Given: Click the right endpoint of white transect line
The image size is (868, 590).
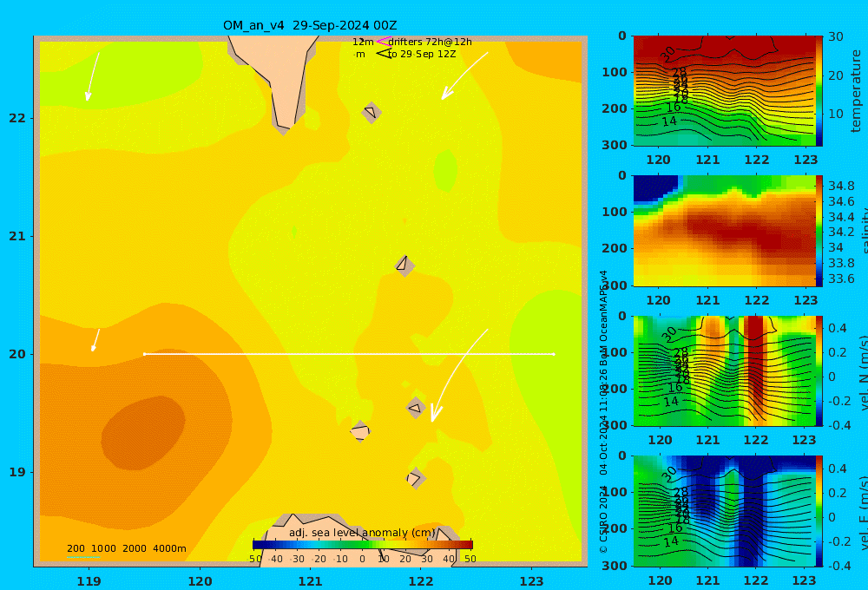Looking at the screenshot, I should coord(554,354).
